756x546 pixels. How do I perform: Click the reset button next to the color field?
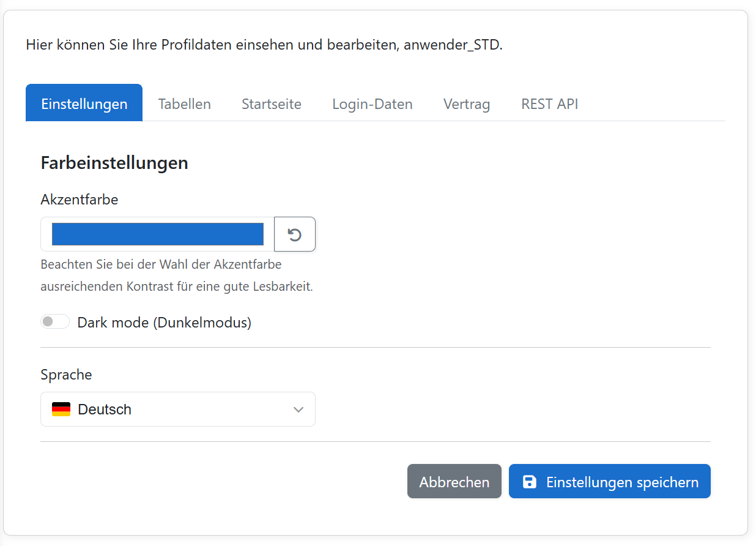click(295, 234)
